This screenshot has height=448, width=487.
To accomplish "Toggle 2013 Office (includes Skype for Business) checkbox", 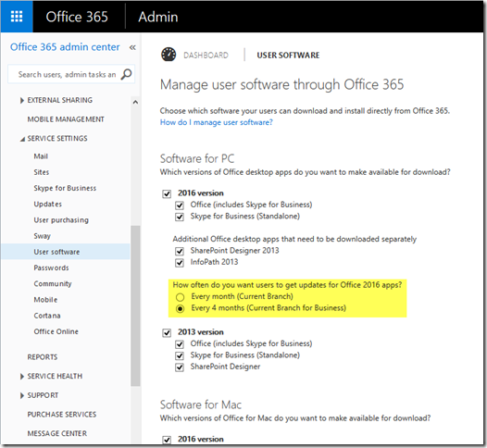I will click(x=180, y=344).
